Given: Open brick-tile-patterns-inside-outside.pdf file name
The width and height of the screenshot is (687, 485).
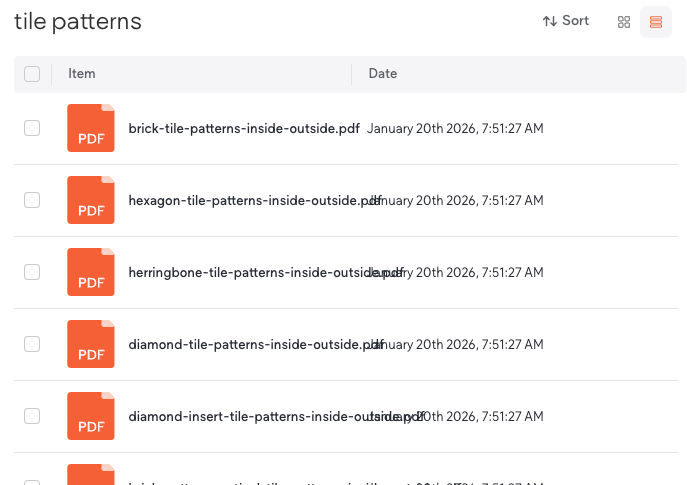Looking at the screenshot, I should tap(244, 129).
